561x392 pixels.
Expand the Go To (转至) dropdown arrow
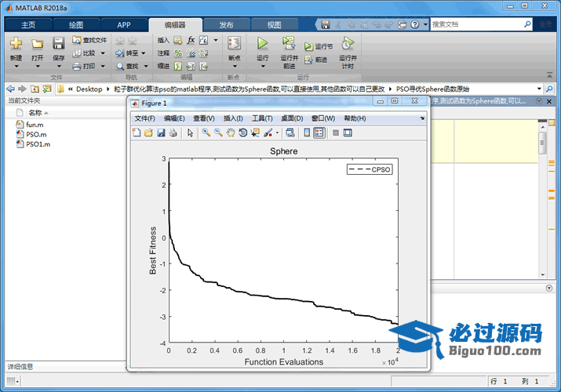coord(144,53)
